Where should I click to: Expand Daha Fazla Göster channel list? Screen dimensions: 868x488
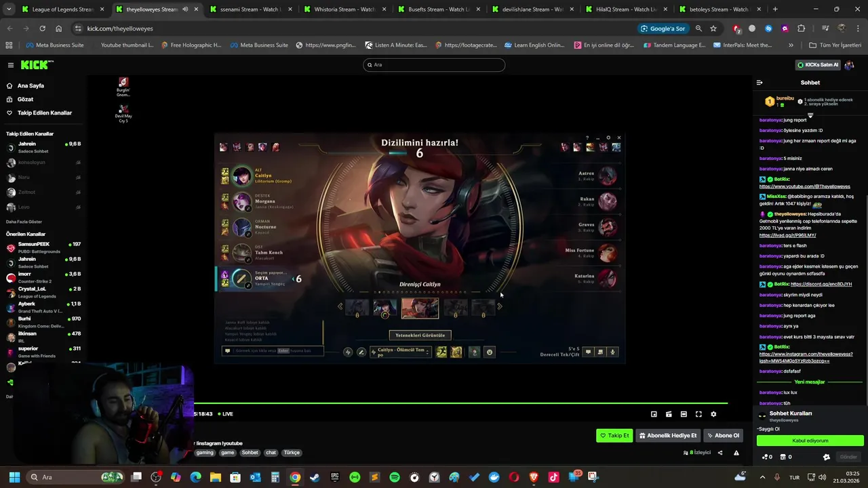[x=24, y=222]
